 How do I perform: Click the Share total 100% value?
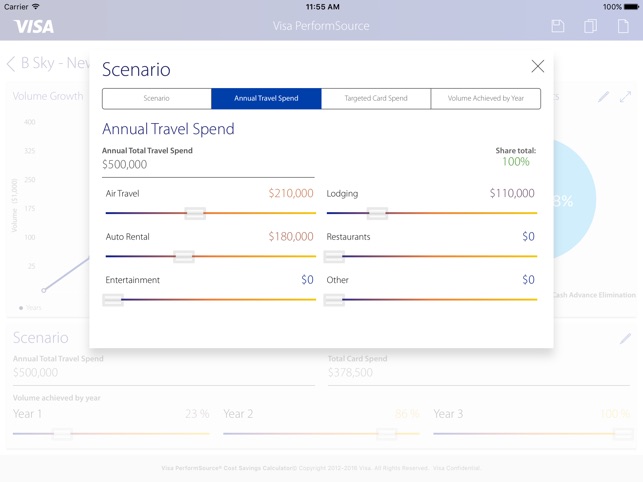516,162
